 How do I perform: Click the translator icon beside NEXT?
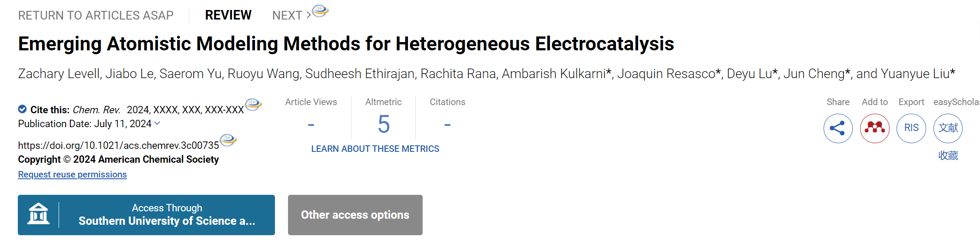(x=321, y=11)
